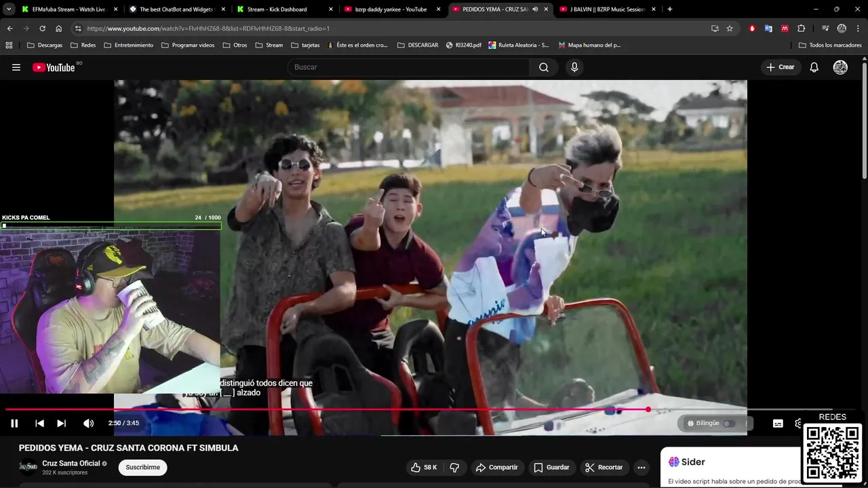Open the Todos los marcadores folder
The width and height of the screenshot is (868, 488).
pos(830,45)
